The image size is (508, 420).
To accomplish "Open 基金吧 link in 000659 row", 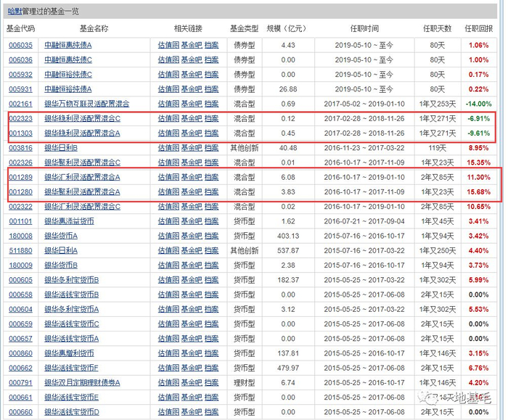I will click(x=192, y=324).
